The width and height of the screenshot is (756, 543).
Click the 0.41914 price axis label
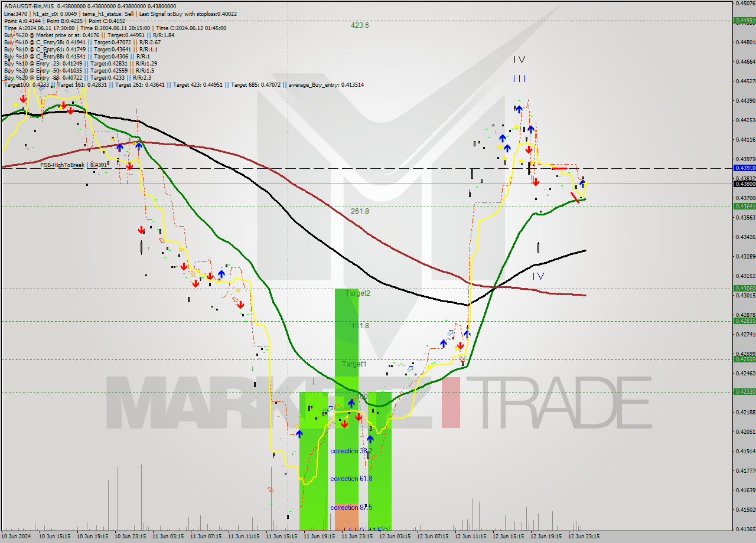point(745,451)
